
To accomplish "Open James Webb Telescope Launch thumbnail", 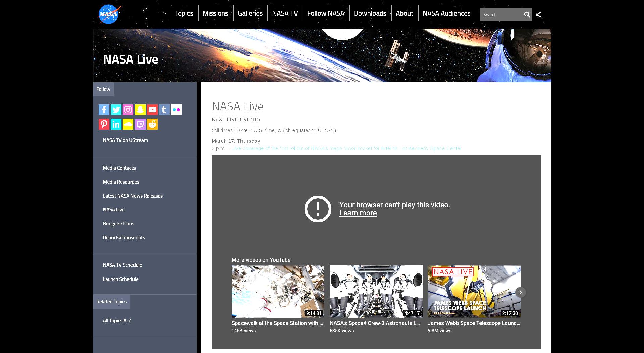I will (x=474, y=292).
